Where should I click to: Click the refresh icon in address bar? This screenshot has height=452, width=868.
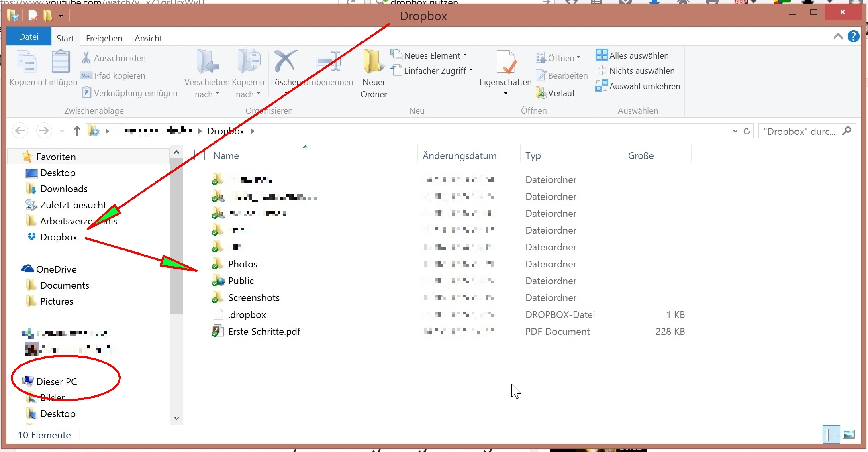pyautogui.click(x=747, y=131)
